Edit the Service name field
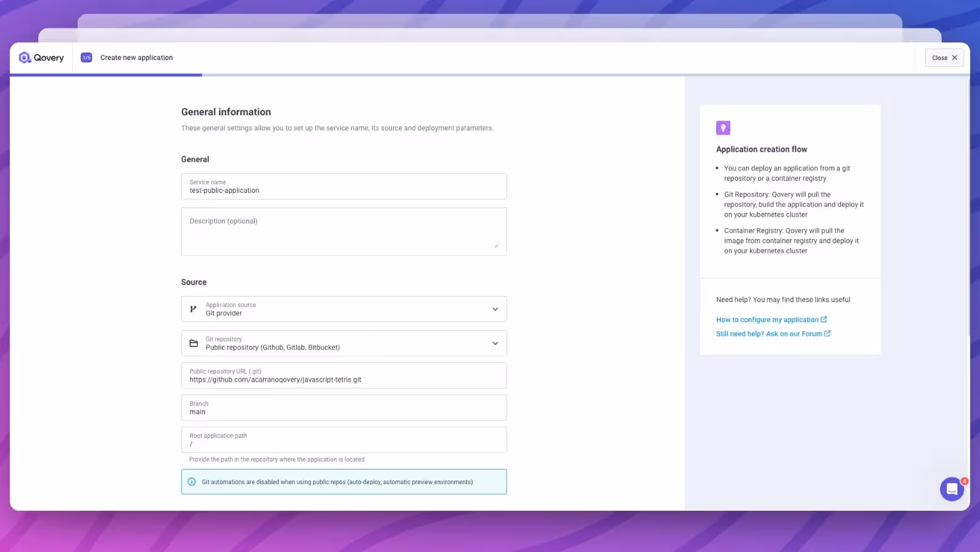This screenshot has width=980, height=552. point(344,186)
